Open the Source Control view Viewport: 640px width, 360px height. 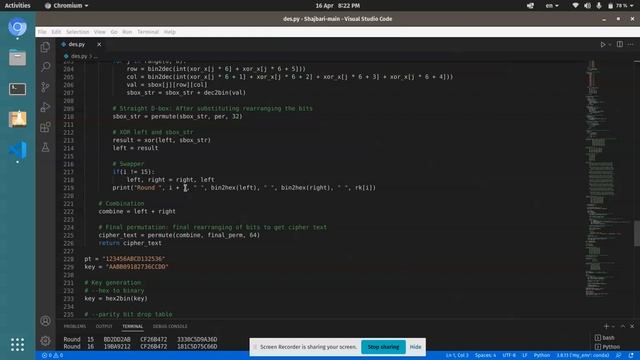[x=45, y=87]
